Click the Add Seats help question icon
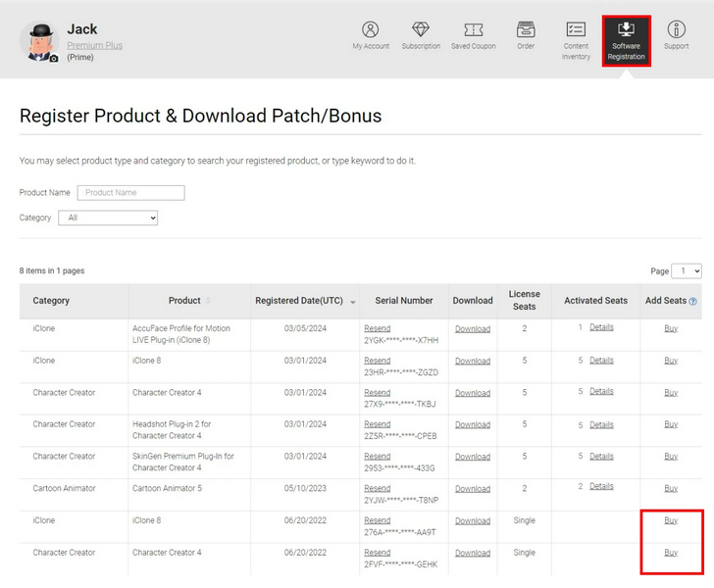The image size is (714, 588). click(x=692, y=301)
